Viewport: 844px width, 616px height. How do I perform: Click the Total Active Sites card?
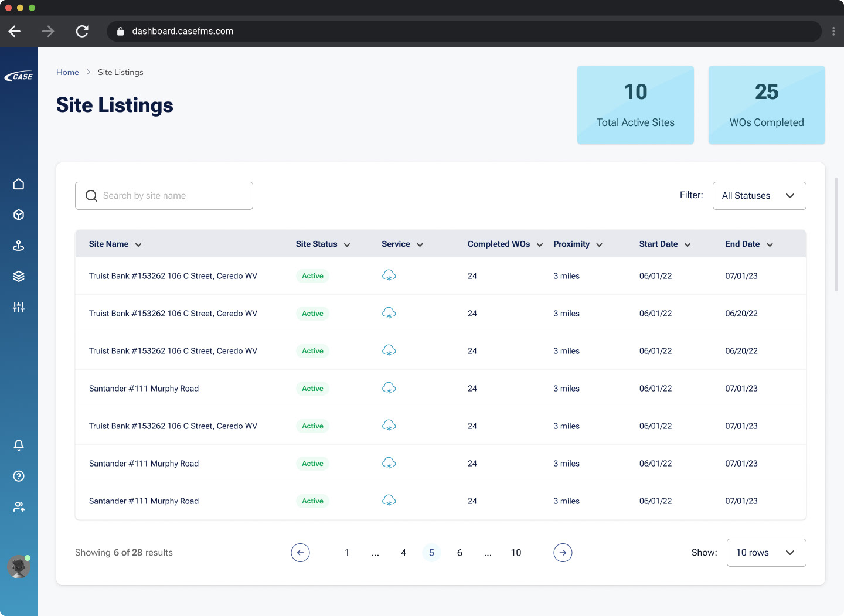coord(635,105)
